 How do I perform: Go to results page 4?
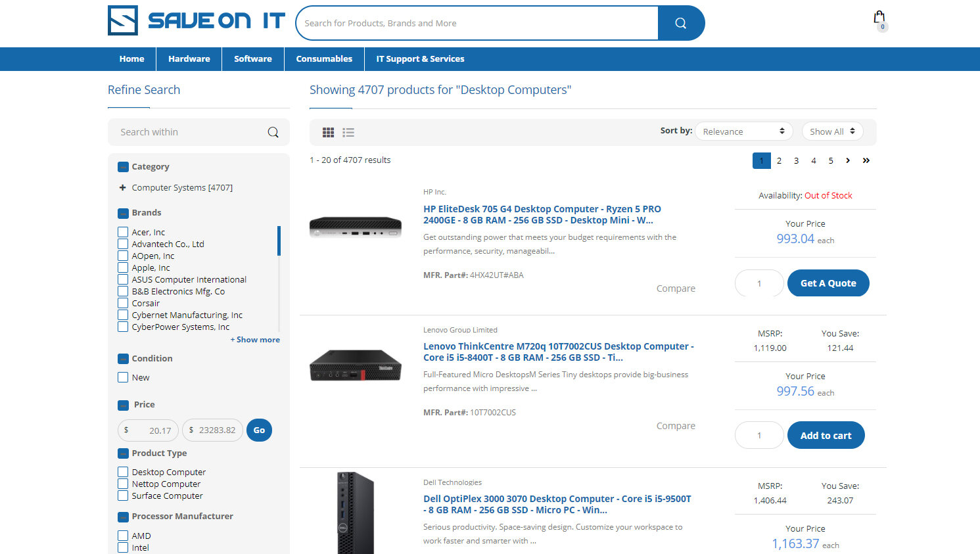(x=814, y=160)
